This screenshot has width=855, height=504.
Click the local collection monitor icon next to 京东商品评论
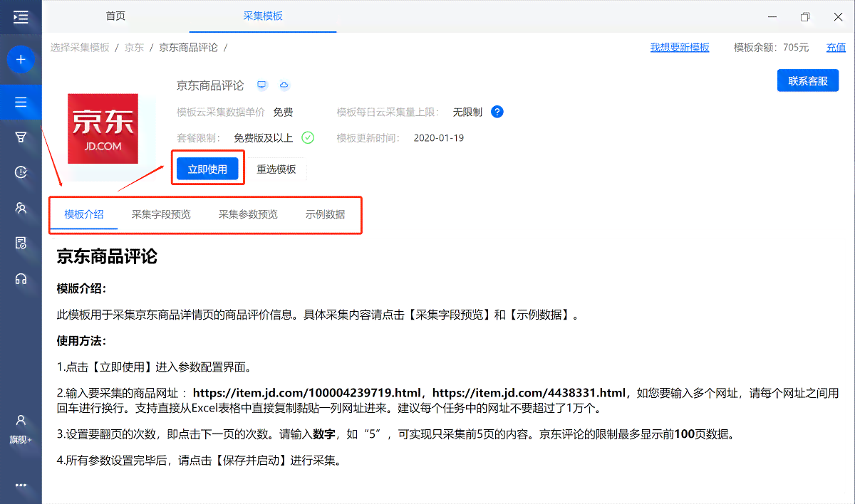click(x=262, y=85)
